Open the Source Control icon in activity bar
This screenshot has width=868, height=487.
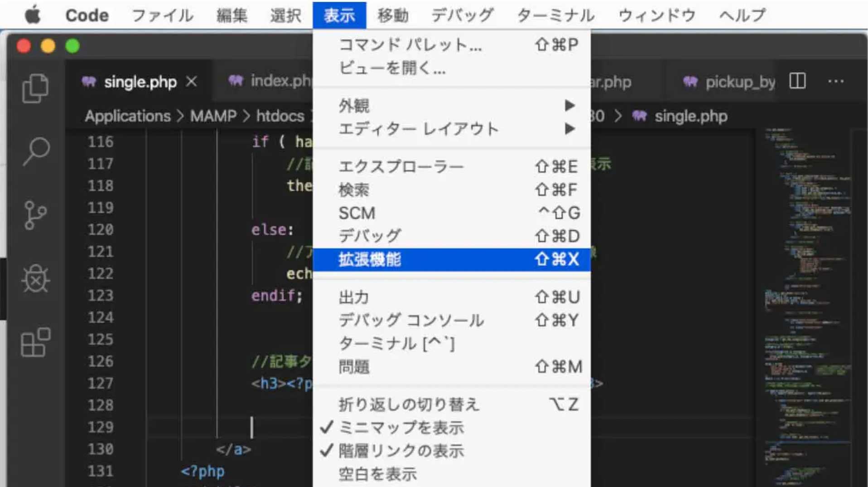tap(35, 215)
